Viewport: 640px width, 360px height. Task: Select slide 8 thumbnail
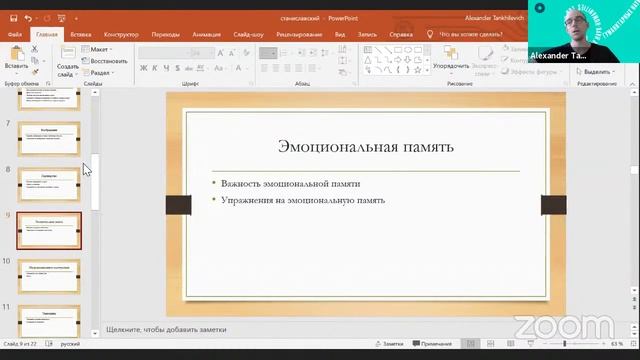tap(49, 185)
